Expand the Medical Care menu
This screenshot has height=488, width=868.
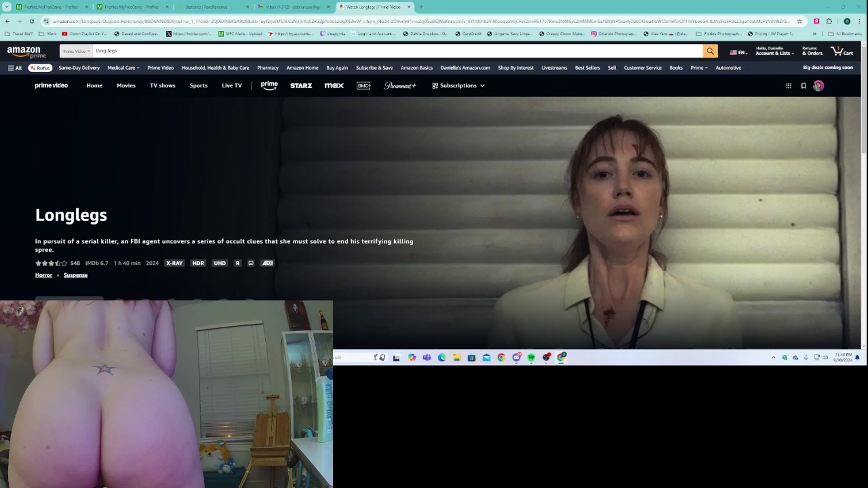tap(123, 68)
